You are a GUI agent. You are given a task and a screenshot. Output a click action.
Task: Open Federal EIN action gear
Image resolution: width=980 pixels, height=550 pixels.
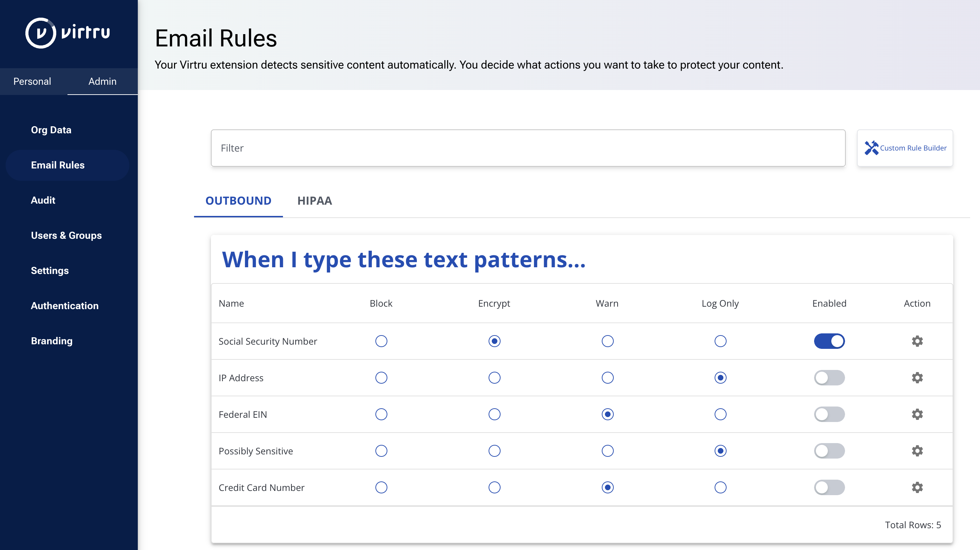click(x=917, y=414)
